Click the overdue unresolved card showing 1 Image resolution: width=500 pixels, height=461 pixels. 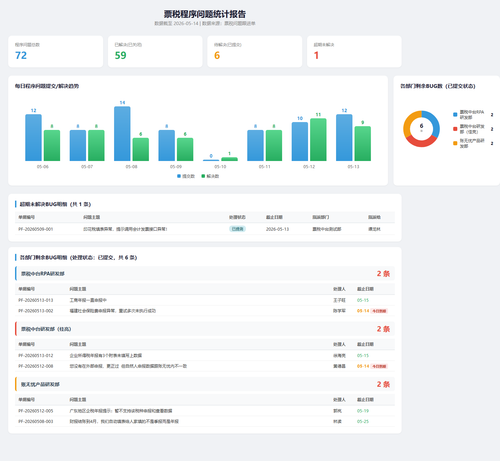point(354,51)
